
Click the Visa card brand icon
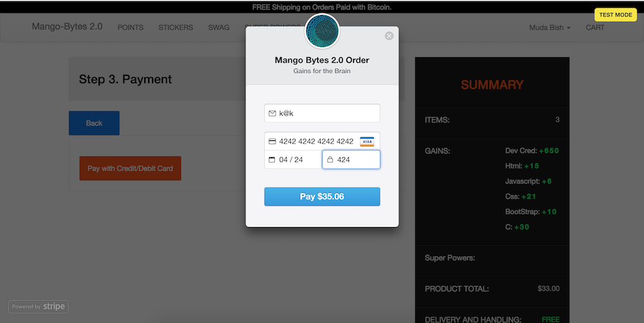(x=367, y=142)
